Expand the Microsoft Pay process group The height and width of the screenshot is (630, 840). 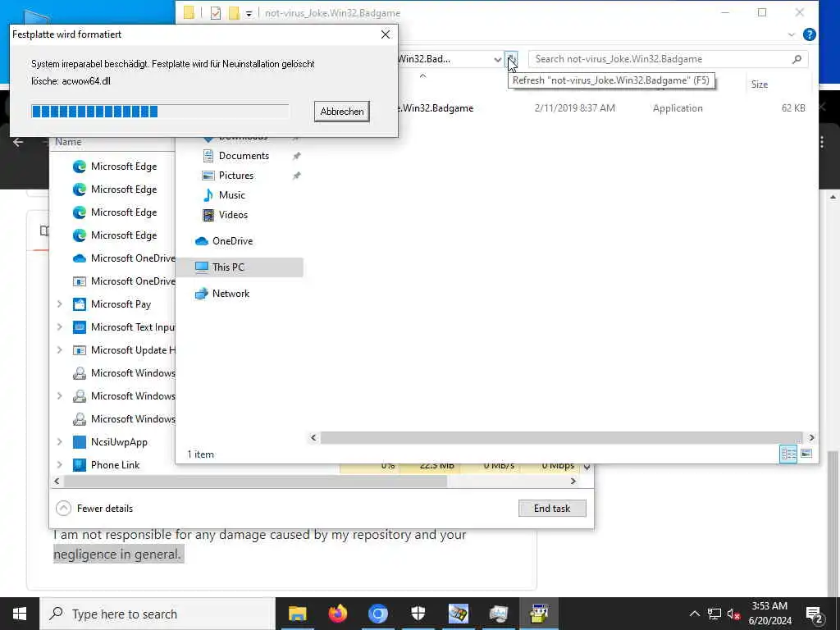pos(59,304)
